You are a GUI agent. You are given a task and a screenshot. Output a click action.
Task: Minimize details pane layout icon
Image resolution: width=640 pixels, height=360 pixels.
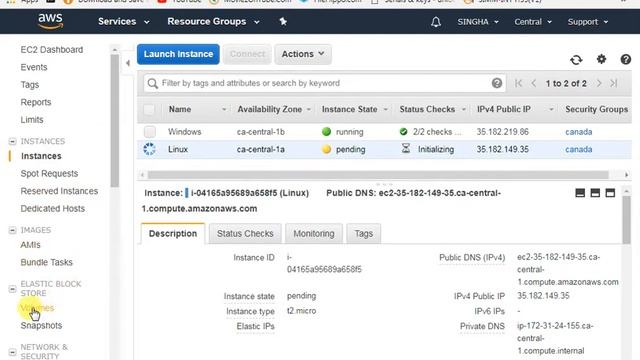pos(580,193)
